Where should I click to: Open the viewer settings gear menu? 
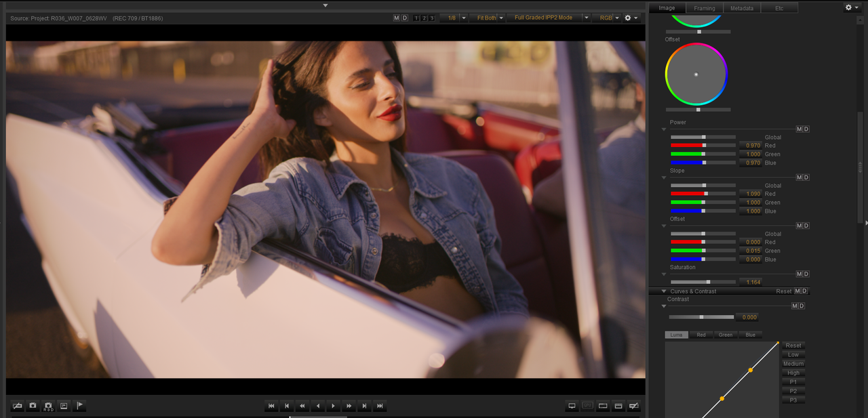click(631, 18)
